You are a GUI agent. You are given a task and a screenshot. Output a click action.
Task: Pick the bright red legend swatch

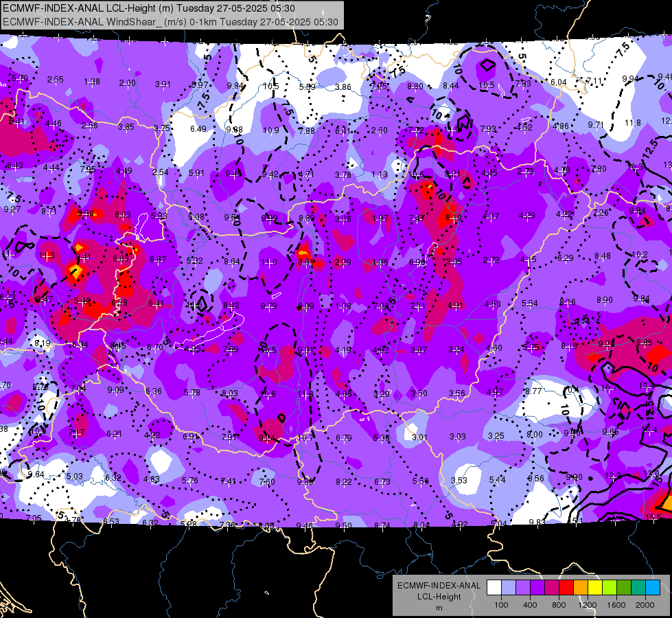tap(566, 588)
